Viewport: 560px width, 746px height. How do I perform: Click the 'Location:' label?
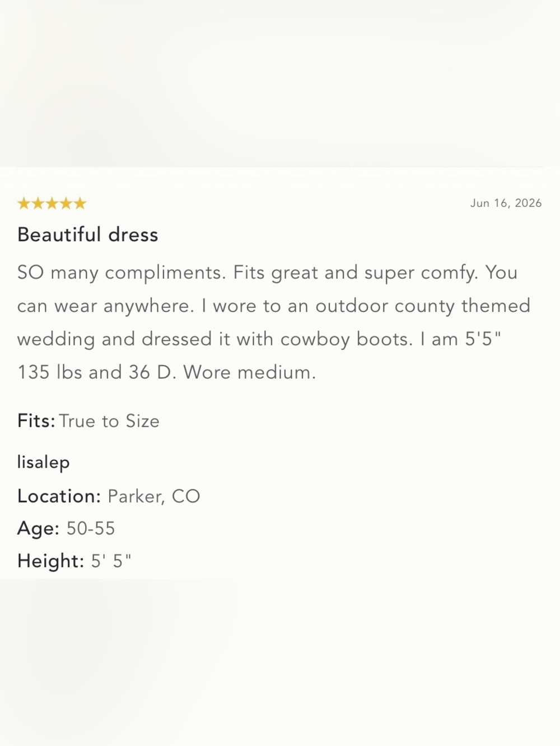tap(59, 496)
